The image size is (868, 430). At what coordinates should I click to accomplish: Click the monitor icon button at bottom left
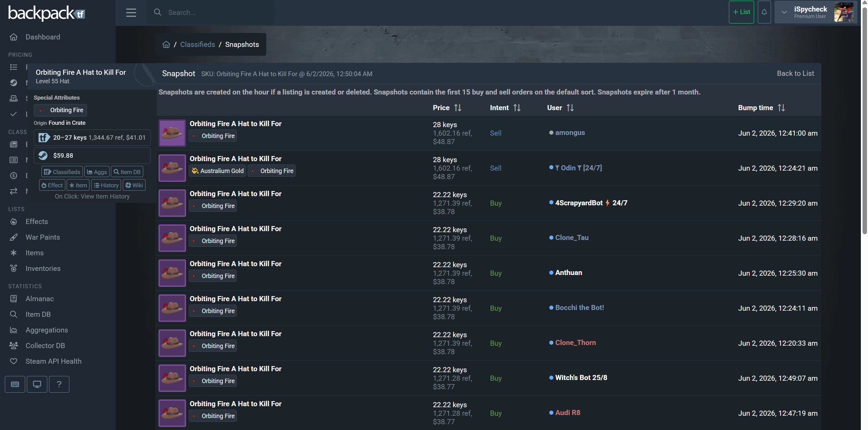[x=37, y=384]
